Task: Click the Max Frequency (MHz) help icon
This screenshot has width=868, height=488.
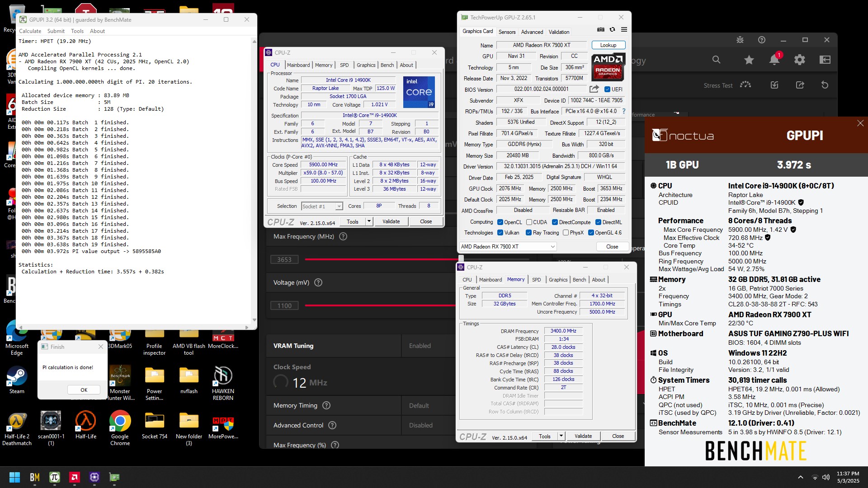Action: (343, 236)
